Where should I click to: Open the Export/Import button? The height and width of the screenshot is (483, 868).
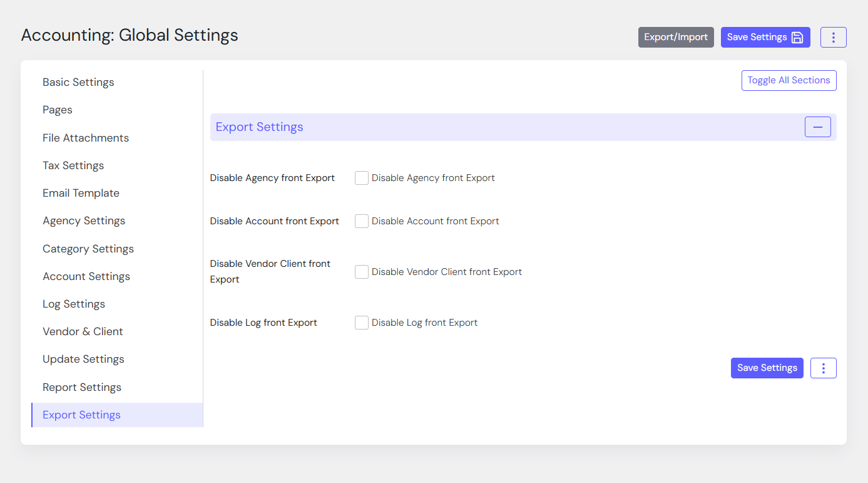point(676,38)
